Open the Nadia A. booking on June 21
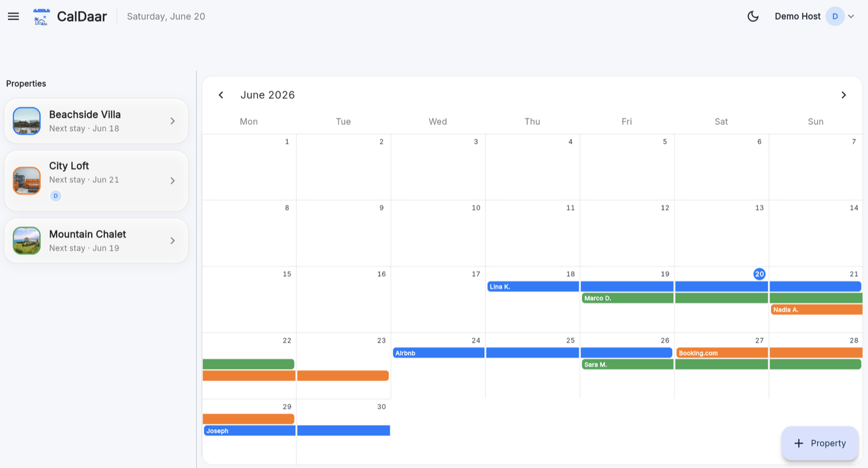 [816, 309]
